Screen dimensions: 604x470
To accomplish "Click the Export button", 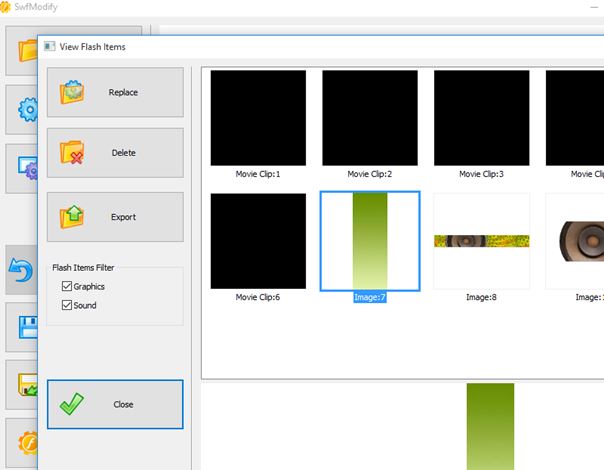I will [115, 217].
